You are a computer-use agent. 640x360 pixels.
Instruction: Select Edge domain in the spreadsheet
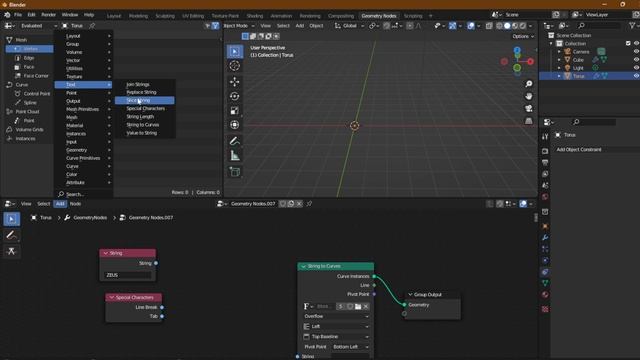tap(29, 58)
